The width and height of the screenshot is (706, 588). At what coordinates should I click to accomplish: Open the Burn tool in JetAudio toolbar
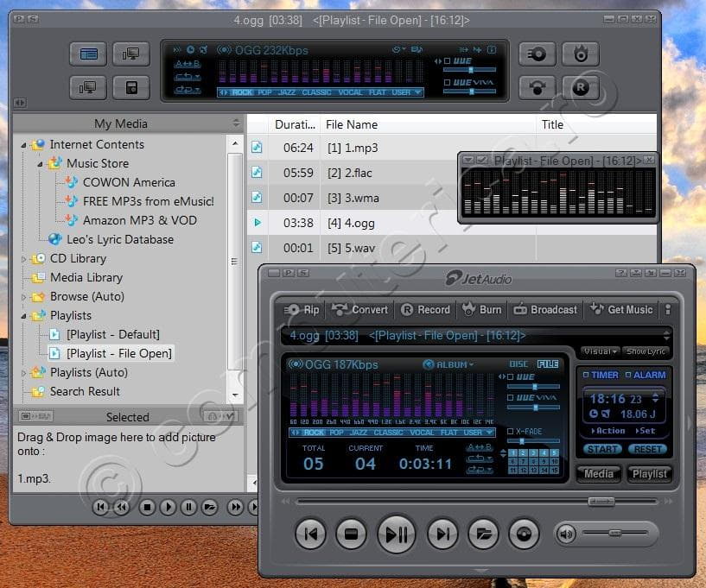coord(481,310)
